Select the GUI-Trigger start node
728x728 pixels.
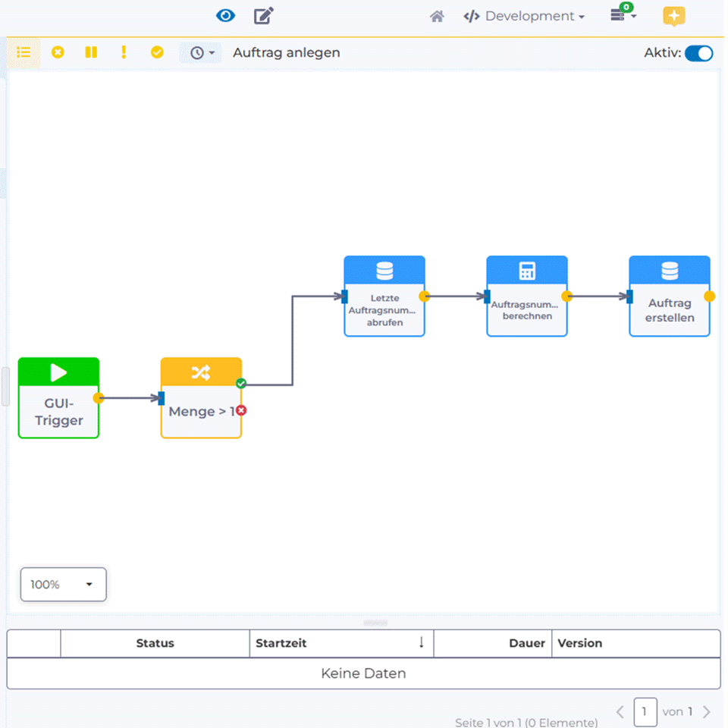click(58, 398)
